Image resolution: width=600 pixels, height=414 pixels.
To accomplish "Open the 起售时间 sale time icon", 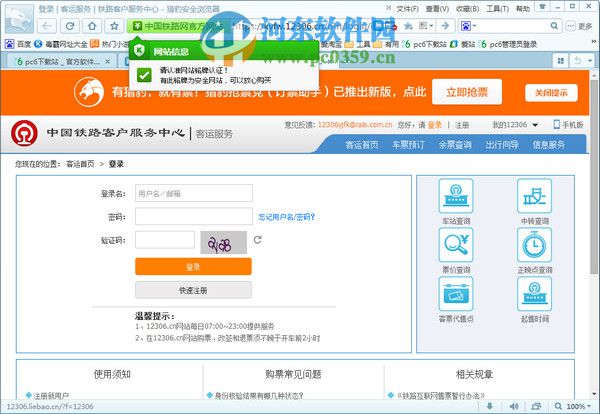I will point(534,294).
